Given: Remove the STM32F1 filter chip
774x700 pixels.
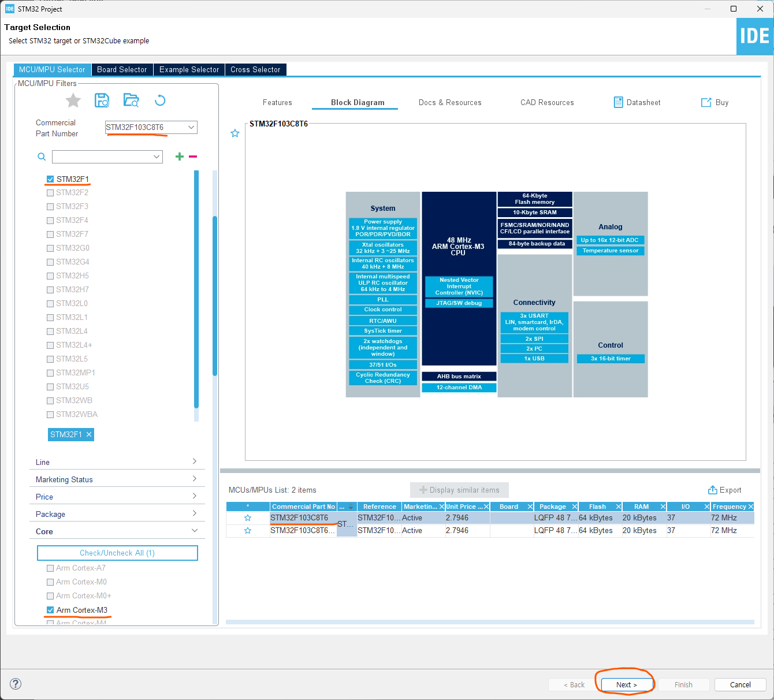Looking at the screenshot, I should click(x=89, y=434).
